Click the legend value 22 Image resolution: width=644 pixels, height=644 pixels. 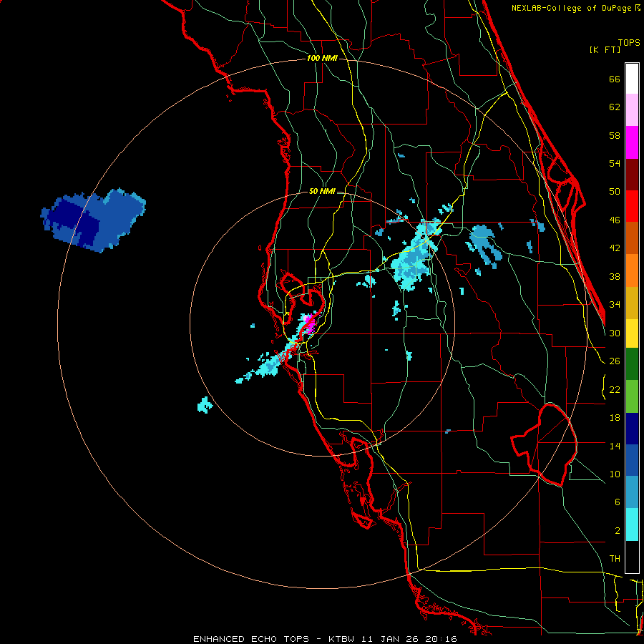click(615, 389)
